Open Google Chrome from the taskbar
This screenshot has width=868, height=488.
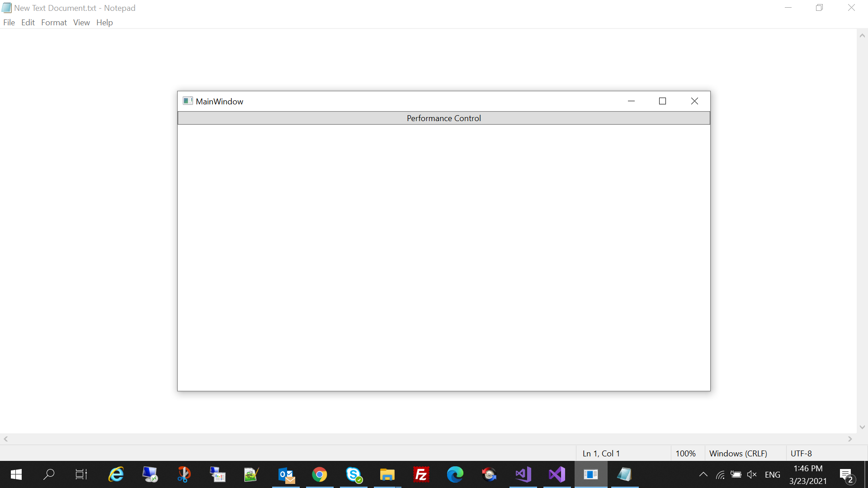(320, 474)
